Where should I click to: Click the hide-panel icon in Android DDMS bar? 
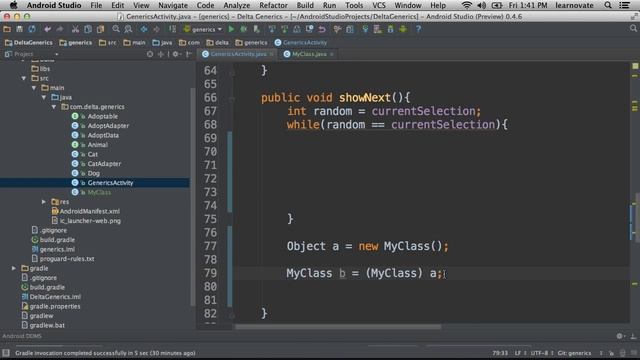[x=633, y=336]
